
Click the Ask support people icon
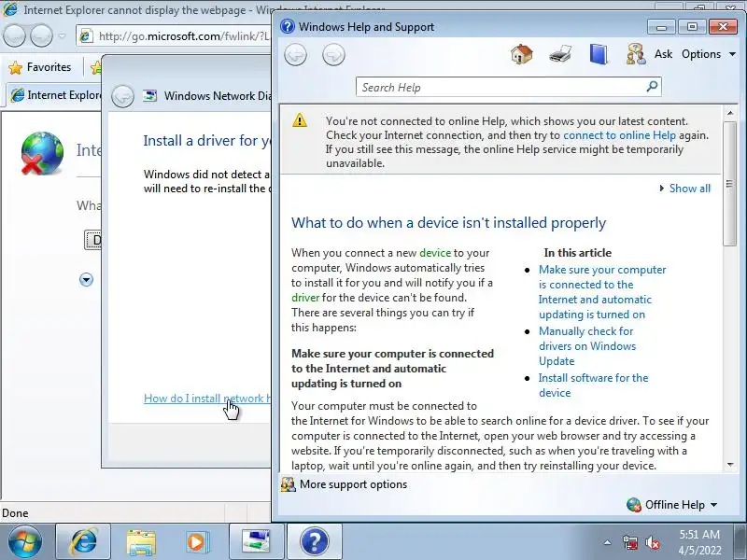coord(636,54)
